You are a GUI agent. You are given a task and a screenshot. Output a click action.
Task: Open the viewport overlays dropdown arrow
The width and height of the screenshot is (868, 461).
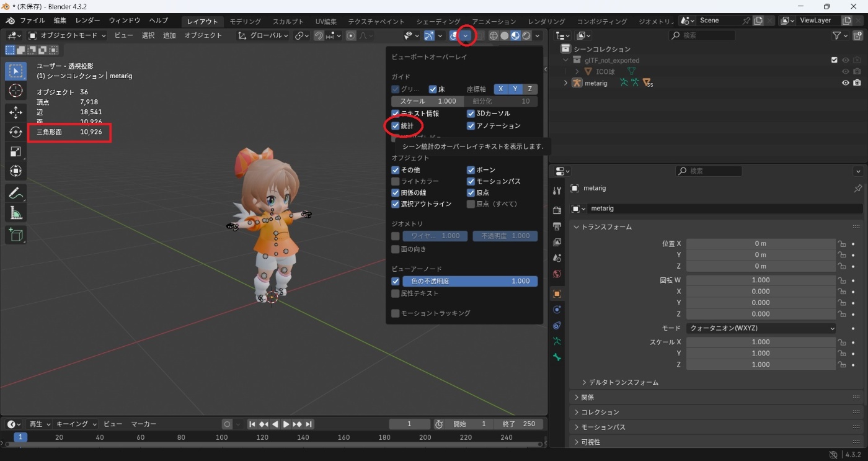pos(466,35)
